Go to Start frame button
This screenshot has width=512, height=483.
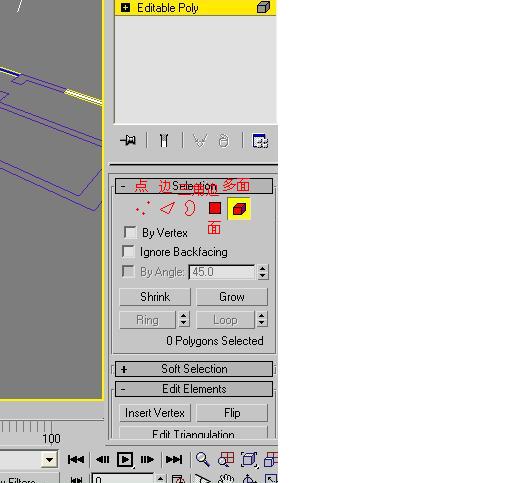click(x=76, y=460)
